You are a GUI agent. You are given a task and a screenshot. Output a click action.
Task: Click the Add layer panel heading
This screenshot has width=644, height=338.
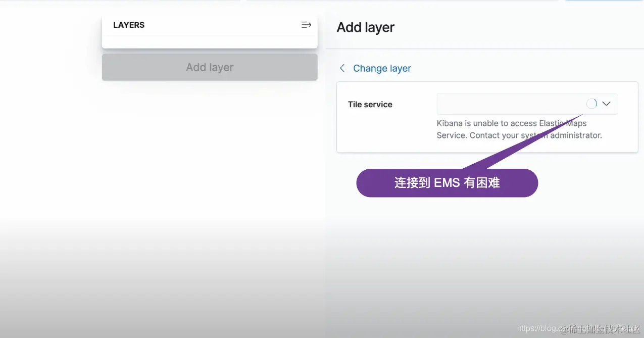click(x=366, y=27)
